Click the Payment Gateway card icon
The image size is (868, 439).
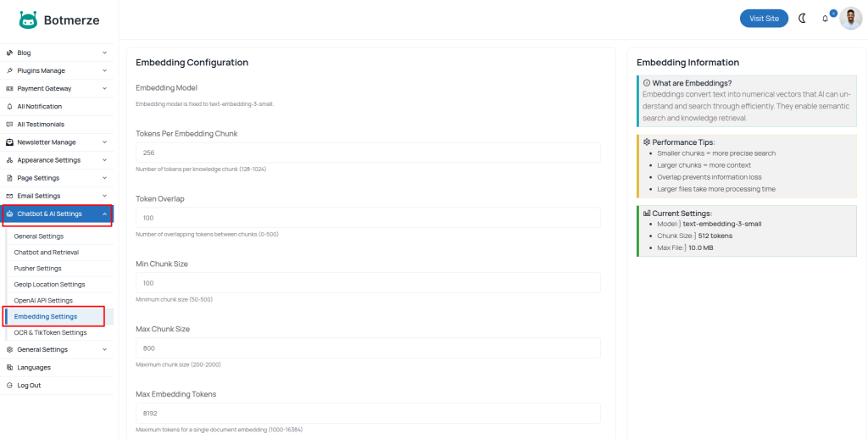point(9,88)
